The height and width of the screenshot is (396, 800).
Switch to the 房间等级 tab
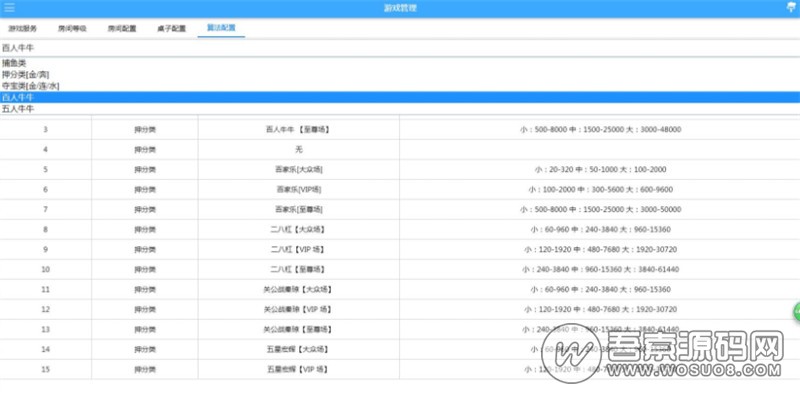coord(72,29)
